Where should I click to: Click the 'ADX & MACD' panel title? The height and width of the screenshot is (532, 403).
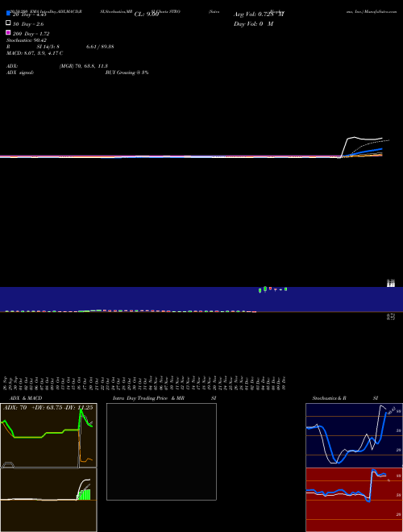[x=26, y=398]
